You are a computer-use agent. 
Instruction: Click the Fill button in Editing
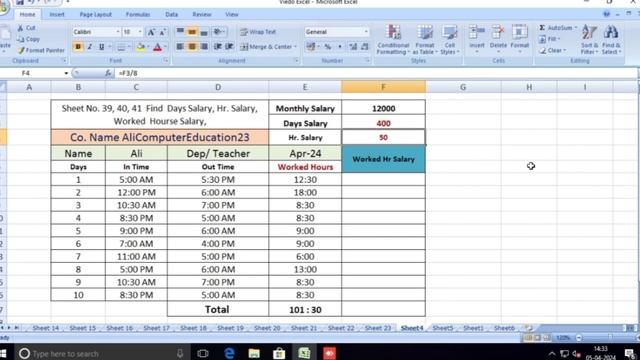[x=549, y=39]
